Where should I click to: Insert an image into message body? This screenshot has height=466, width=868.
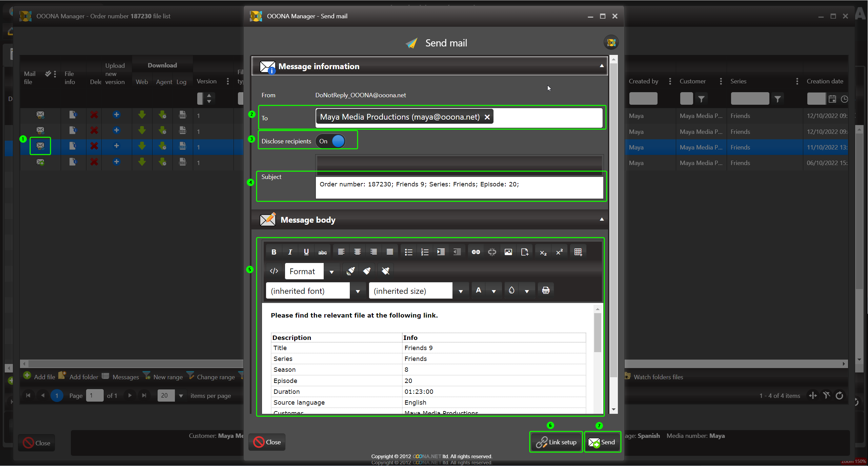pos(508,252)
